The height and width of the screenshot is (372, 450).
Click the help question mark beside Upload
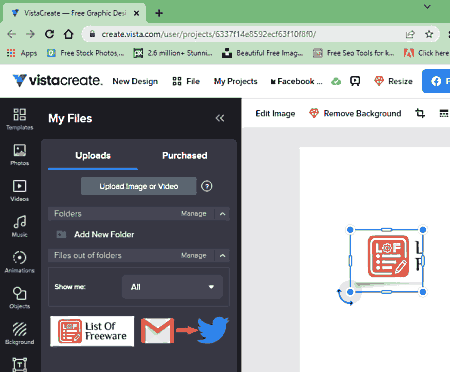point(207,186)
